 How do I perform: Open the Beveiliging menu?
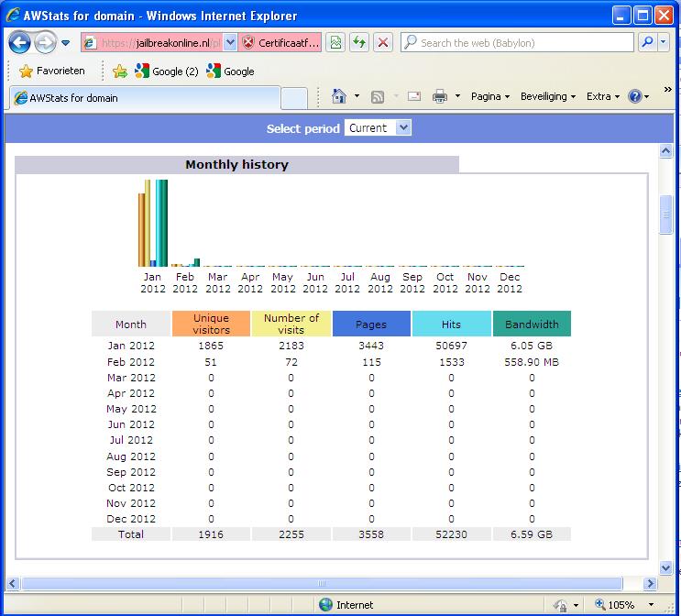click(548, 96)
